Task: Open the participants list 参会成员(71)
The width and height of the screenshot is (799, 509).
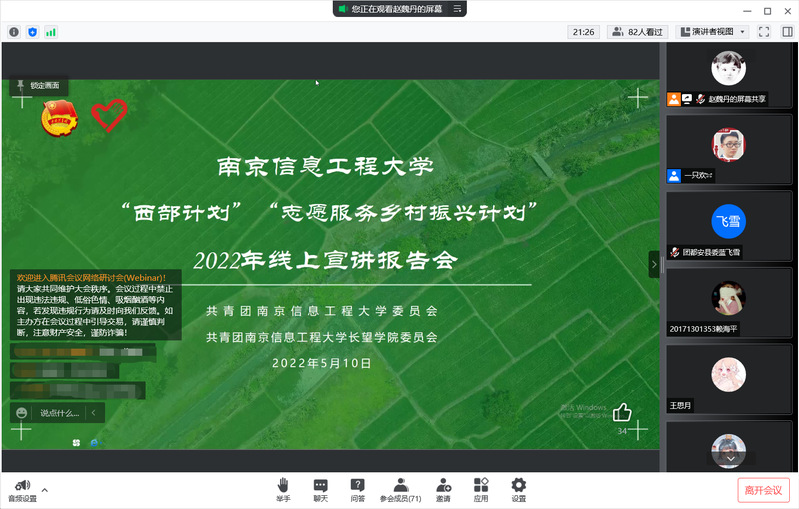Action: pos(400,489)
